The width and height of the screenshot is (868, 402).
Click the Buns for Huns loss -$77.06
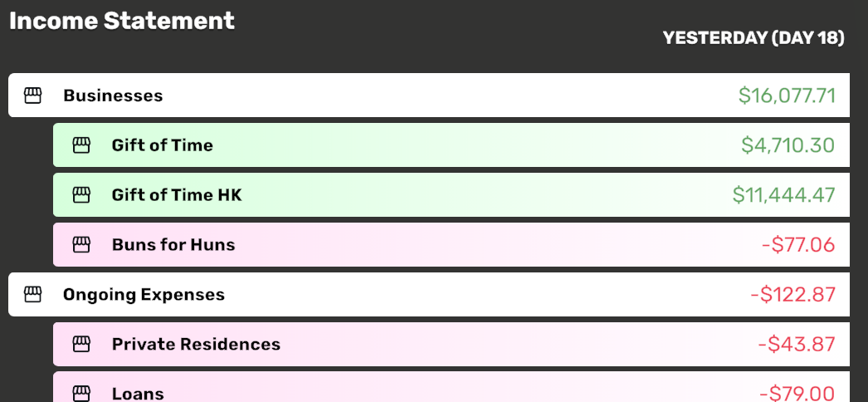click(x=797, y=245)
